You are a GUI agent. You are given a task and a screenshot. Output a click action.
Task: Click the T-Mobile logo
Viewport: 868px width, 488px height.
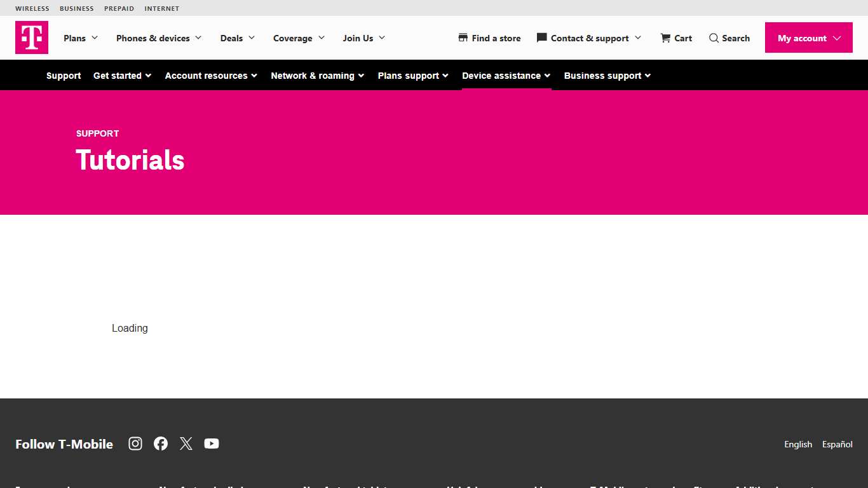coord(31,37)
